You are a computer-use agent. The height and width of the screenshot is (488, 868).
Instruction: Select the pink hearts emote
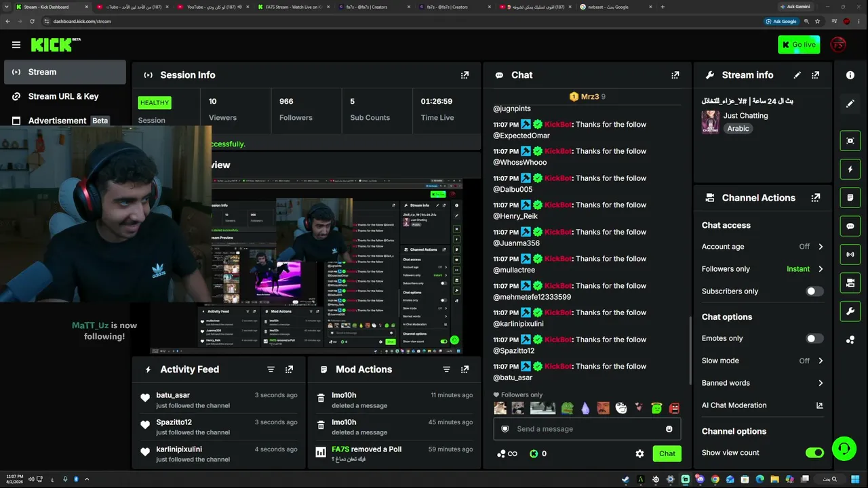[638, 408]
